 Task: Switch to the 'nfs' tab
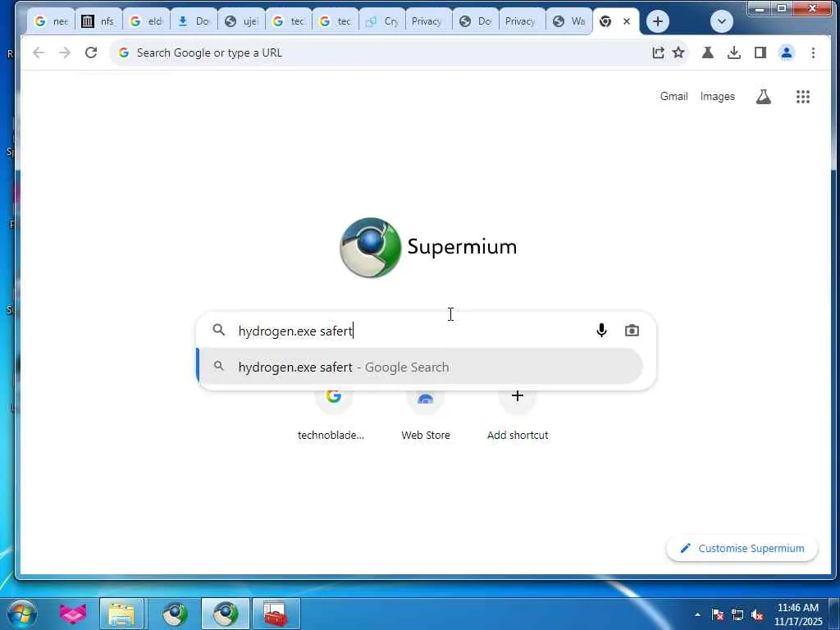point(98,21)
